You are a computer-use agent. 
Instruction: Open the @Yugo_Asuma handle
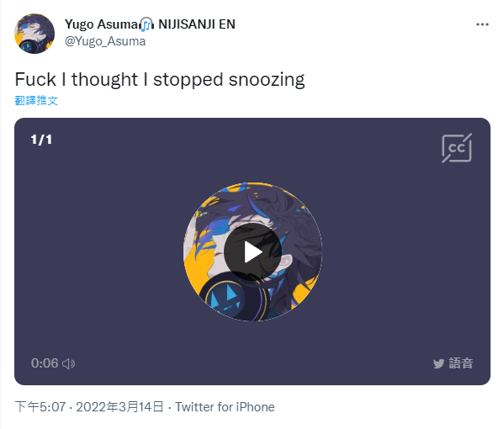coord(105,41)
